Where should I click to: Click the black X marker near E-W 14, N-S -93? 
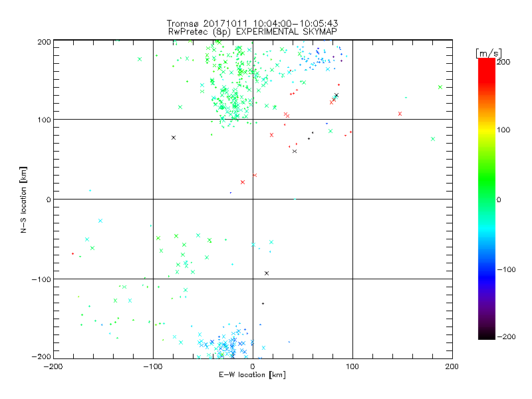[x=267, y=273]
